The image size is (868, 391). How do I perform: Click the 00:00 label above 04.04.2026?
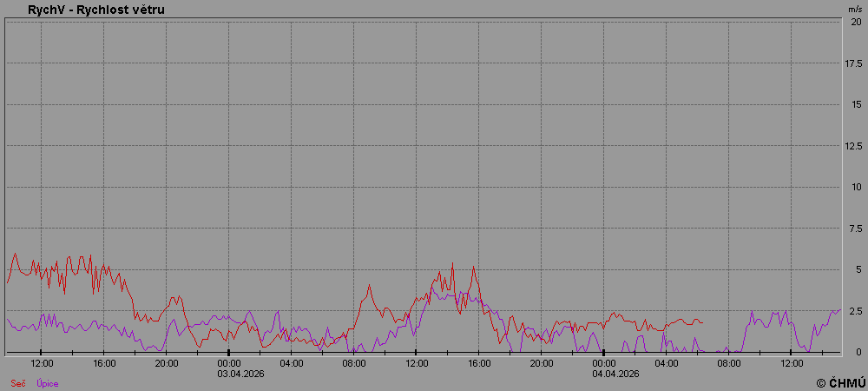click(604, 363)
